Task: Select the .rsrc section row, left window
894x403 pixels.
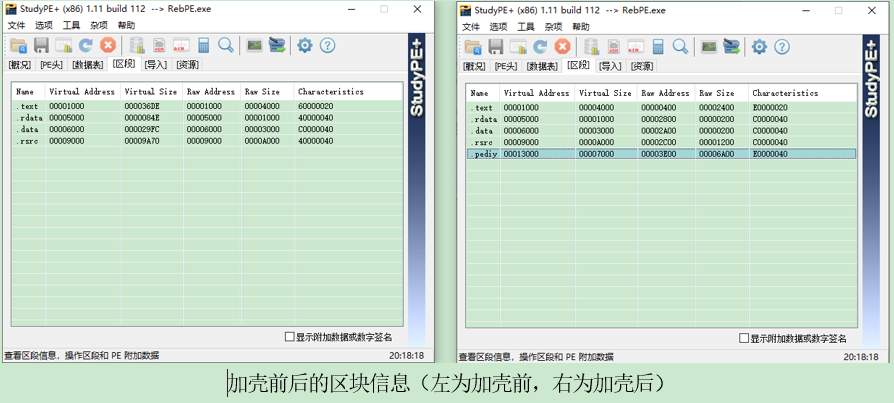Action: 207,141
